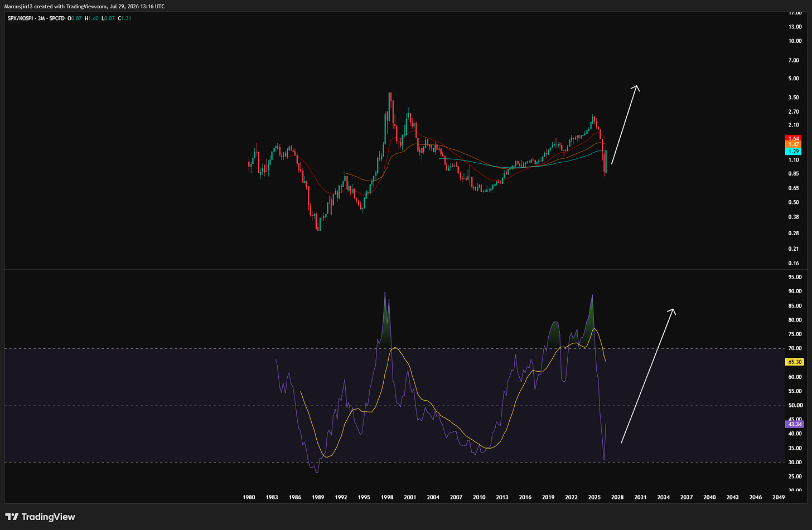The height and width of the screenshot is (530, 812).
Task: Click the 13.00 label on the price axis
Action: [x=795, y=26]
